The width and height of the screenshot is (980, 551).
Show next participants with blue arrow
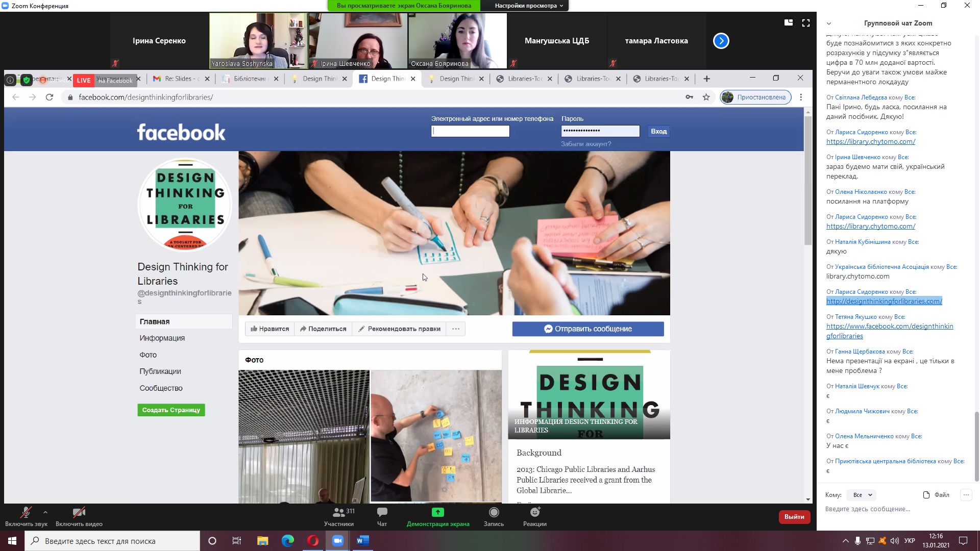pyautogui.click(x=721, y=41)
